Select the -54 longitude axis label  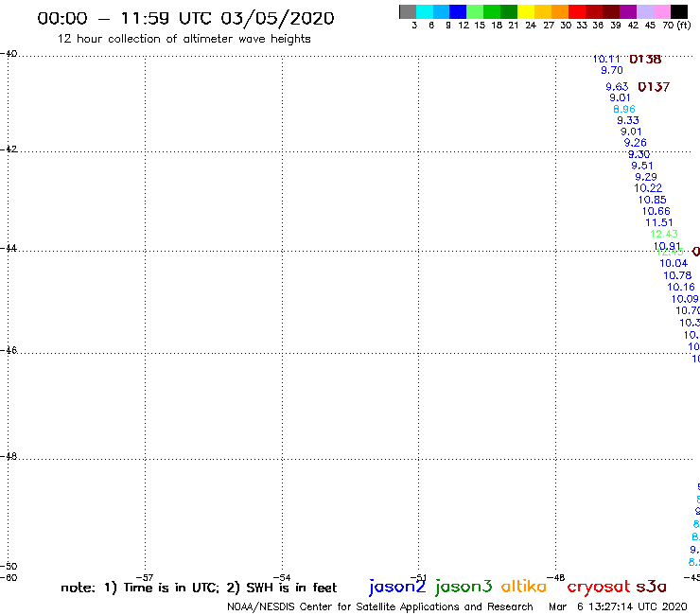[x=282, y=577]
